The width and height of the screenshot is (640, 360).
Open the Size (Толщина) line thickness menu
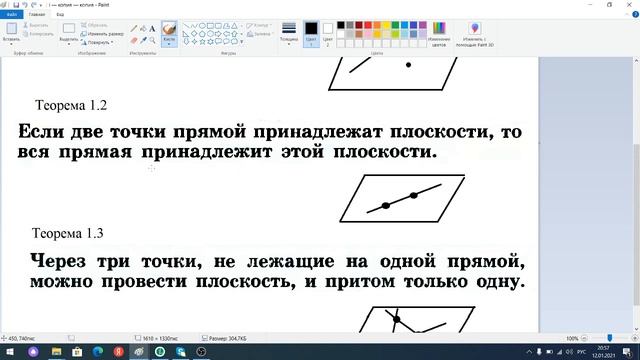click(289, 33)
